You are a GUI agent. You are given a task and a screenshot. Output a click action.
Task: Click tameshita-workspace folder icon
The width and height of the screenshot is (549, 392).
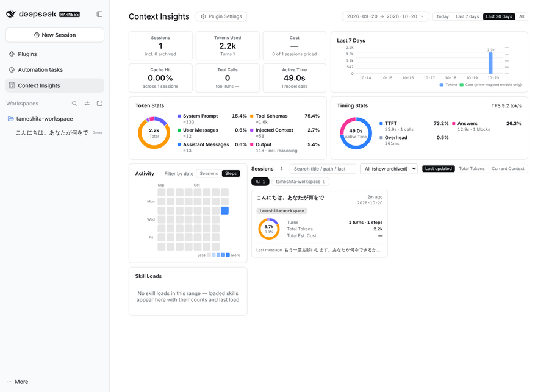pyautogui.click(x=11, y=119)
